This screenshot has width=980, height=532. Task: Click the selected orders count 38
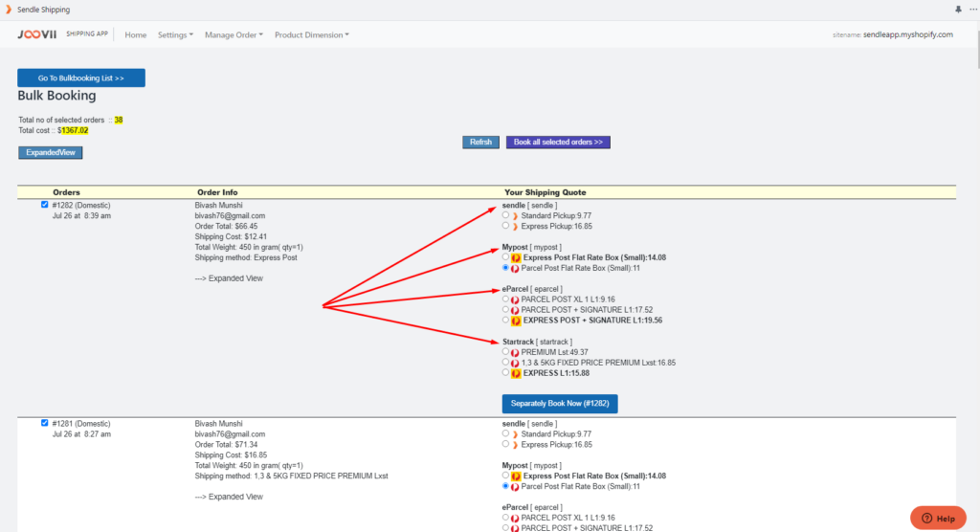pos(119,120)
